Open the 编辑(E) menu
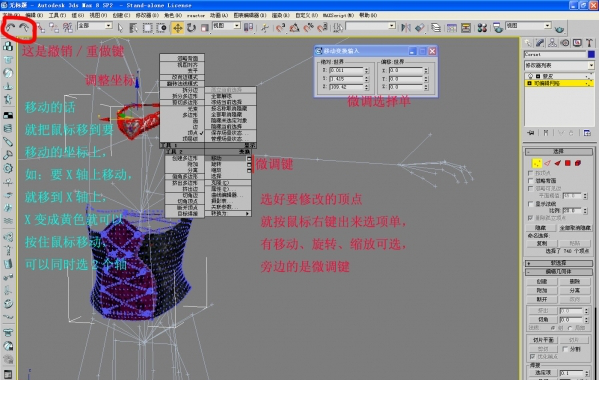This screenshot has width=599, height=395. 34,15
